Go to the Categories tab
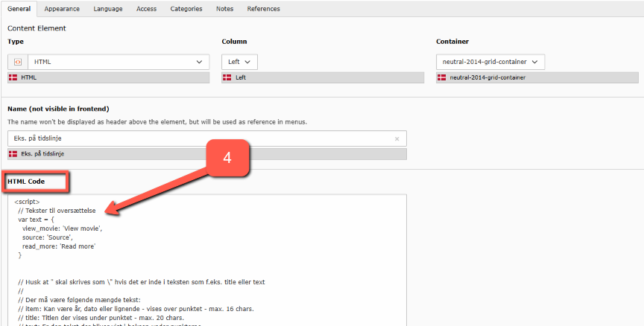This screenshot has width=644, height=326. (186, 9)
